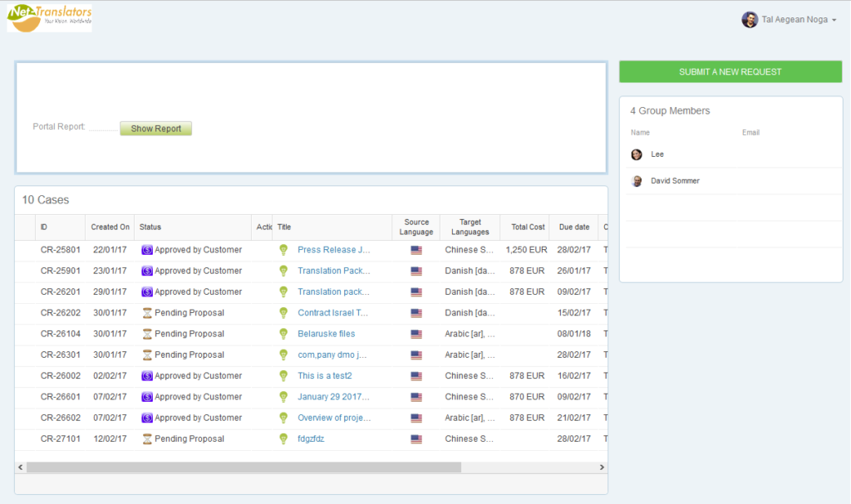Image resolution: width=851 pixels, height=504 pixels.
Task: Click US flag source language for CR-27101
Action: point(416,439)
